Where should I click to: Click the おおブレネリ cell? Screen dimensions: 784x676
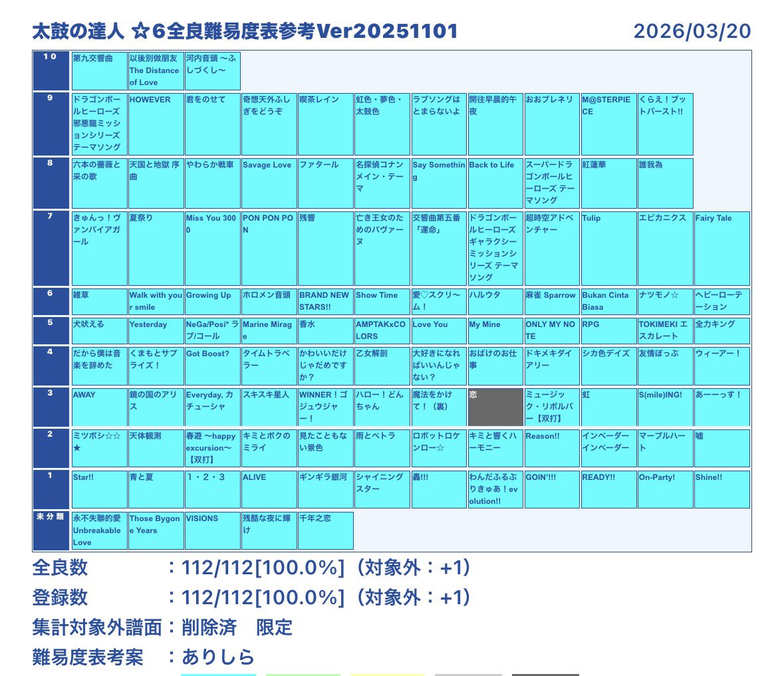tap(552, 124)
